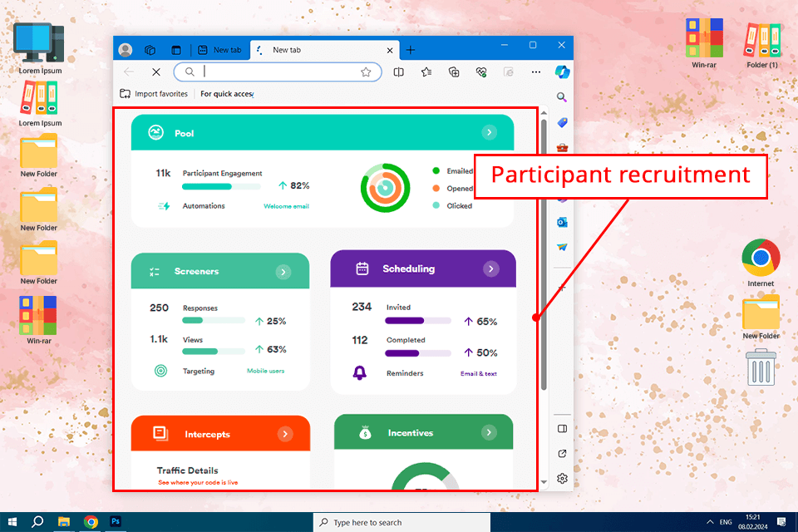Toggle the vertical tabs icon

176,50
